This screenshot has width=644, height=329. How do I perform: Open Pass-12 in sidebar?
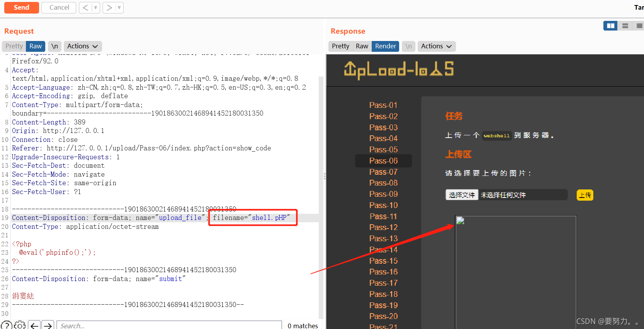383,227
